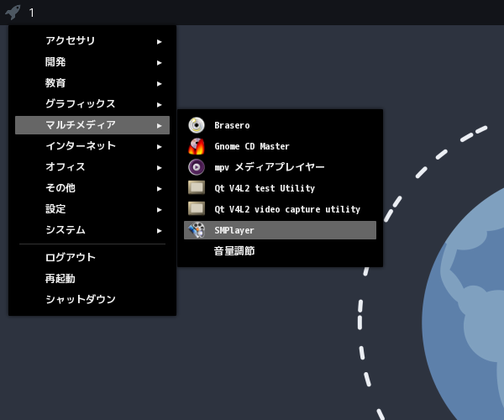Launch Qt V4L2 test Utility
The image size is (504, 420).
click(280, 188)
